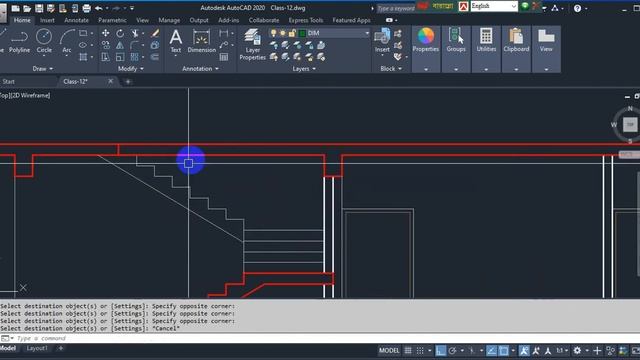Click the Fillet tool icon

[134, 45]
